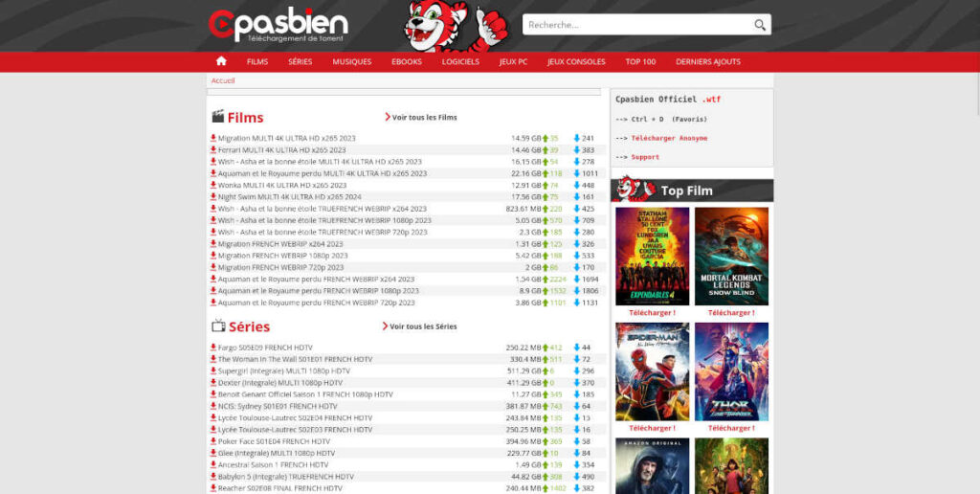Image resolution: width=980 pixels, height=494 pixels.
Task: Click Voir tous les Films link
Action: click(x=421, y=117)
